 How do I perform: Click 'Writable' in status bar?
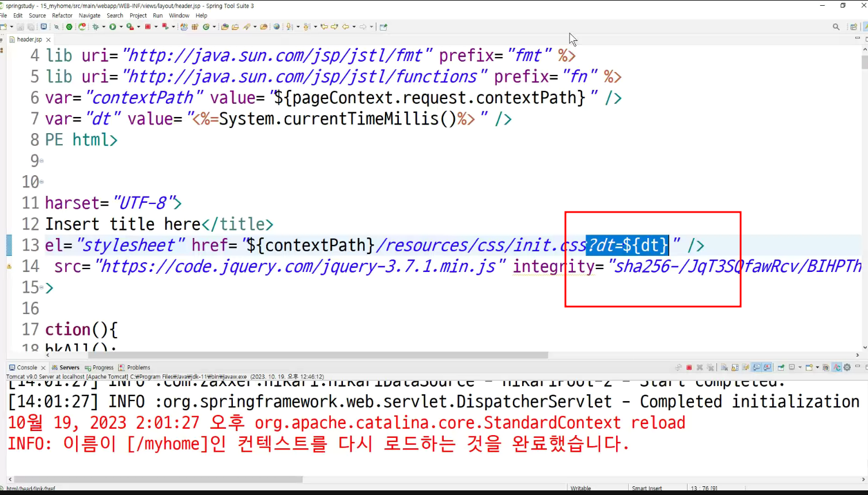(x=581, y=488)
